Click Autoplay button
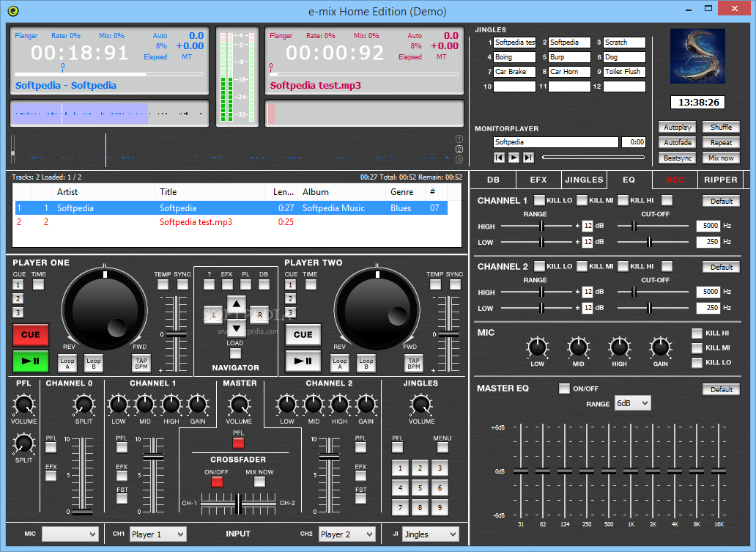Image resolution: width=756 pixels, height=552 pixels. click(x=678, y=128)
